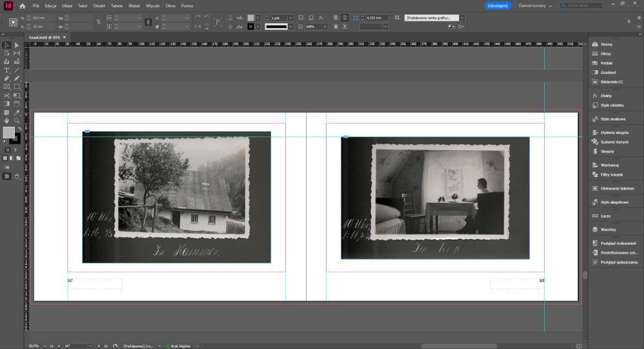Toggle formatting affects container
Screen dimensions: 644x349
point(7,150)
